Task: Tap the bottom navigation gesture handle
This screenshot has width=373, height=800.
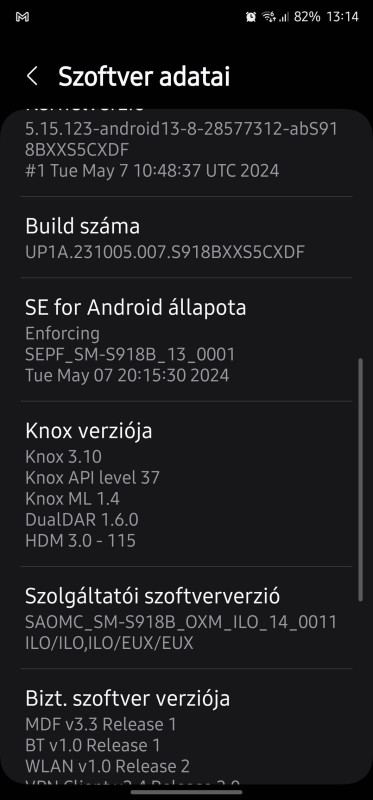Action: point(187,792)
